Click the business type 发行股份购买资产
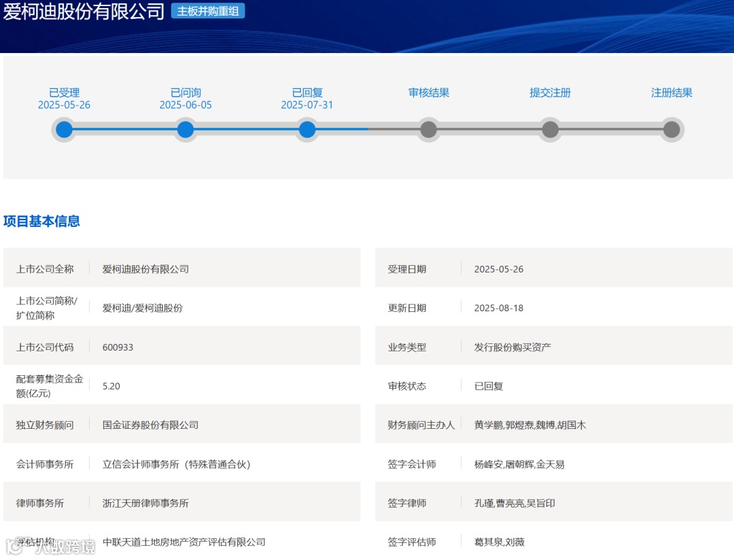Screen dimensions: 734x560 (512, 347)
